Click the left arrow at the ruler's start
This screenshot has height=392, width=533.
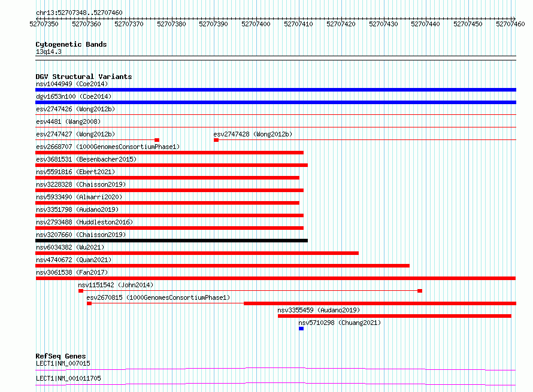click(37, 19)
